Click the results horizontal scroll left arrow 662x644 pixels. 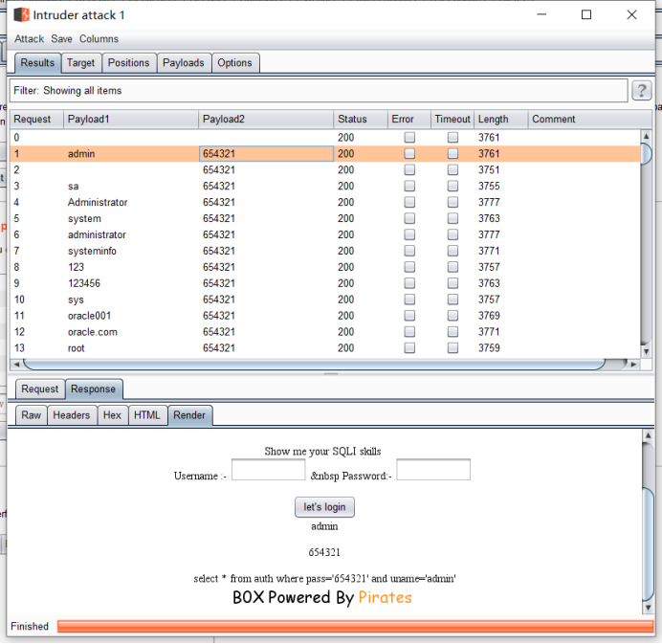click(x=16, y=364)
